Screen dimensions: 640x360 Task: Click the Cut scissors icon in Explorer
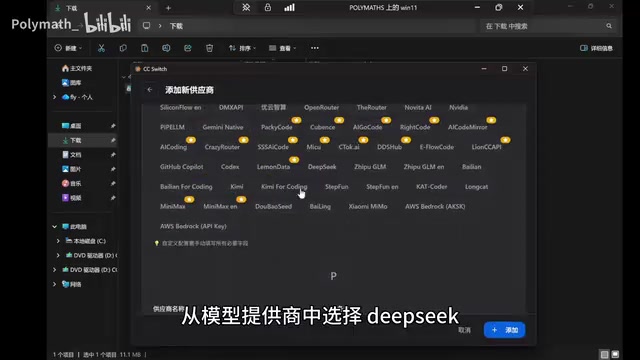point(101,48)
